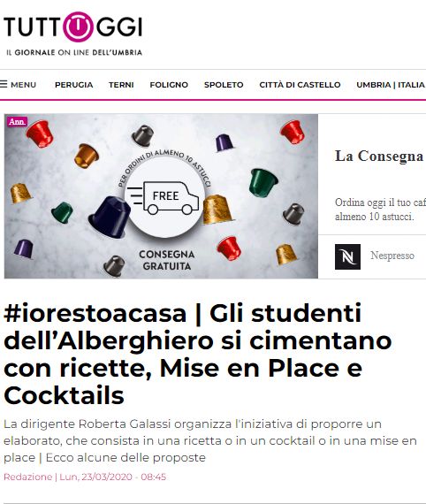Screen dimensions: 426x504
Task: Click the TuttOggi logo
Action: coord(73,34)
